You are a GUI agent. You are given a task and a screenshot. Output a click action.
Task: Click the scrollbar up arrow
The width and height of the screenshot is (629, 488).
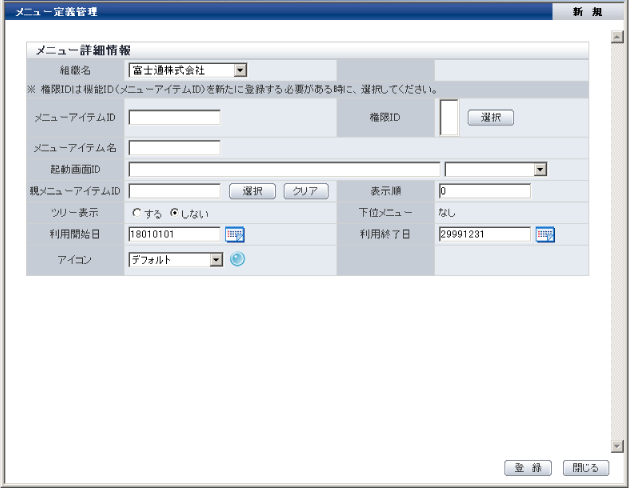point(617,37)
